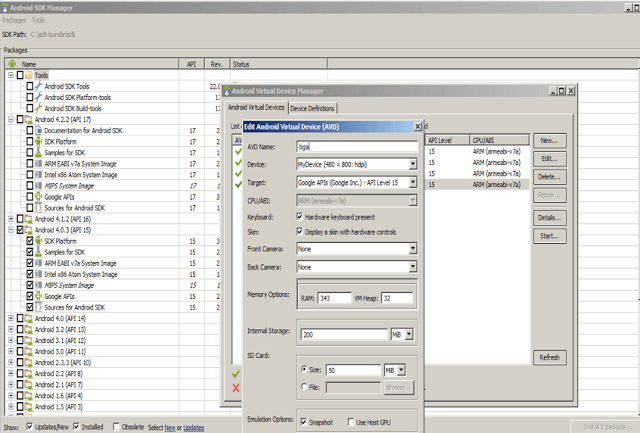Click the API 15 SDK Platform android icon

point(38,241)
